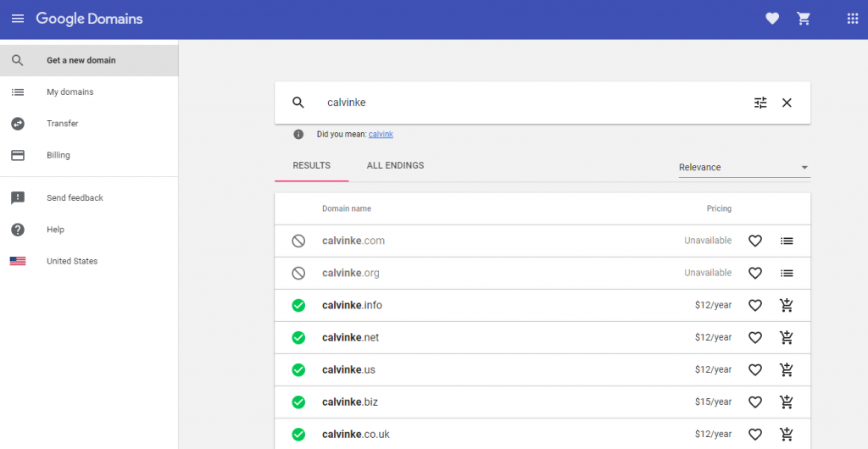Open the Google apps grid
The image size is (868, 449).
pos(853,19)
